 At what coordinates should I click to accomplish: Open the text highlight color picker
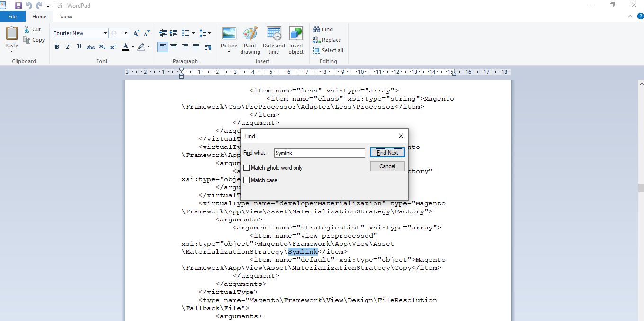[x=148, y=47]
